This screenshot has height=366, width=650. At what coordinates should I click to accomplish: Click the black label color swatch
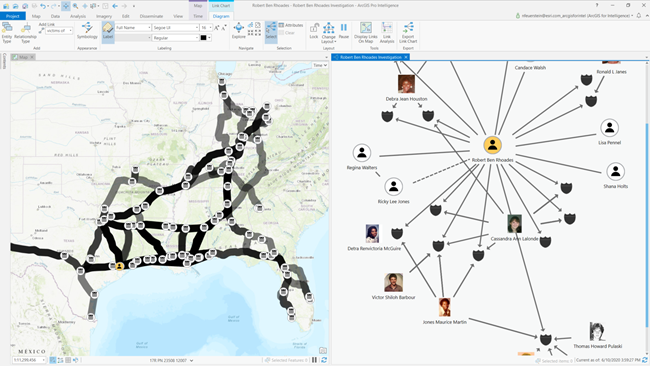tap(203, 38)
